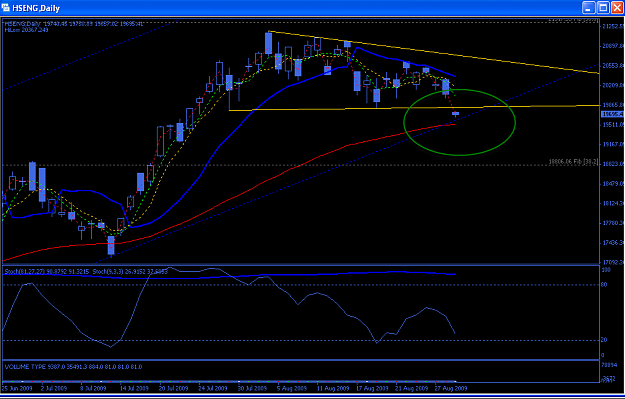This screenshot has width=625, height=399.
Task: Select the latest small candle below yellow support line
Action: tap(455, 114)
